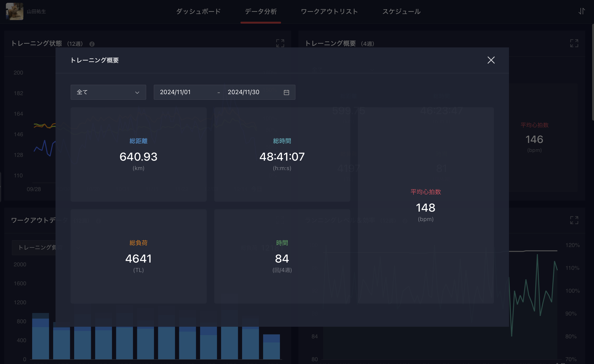Viewport: 594px width, 364px height.
Task: Click the start date 2024/11/01 field
Action: coord(175,92)
